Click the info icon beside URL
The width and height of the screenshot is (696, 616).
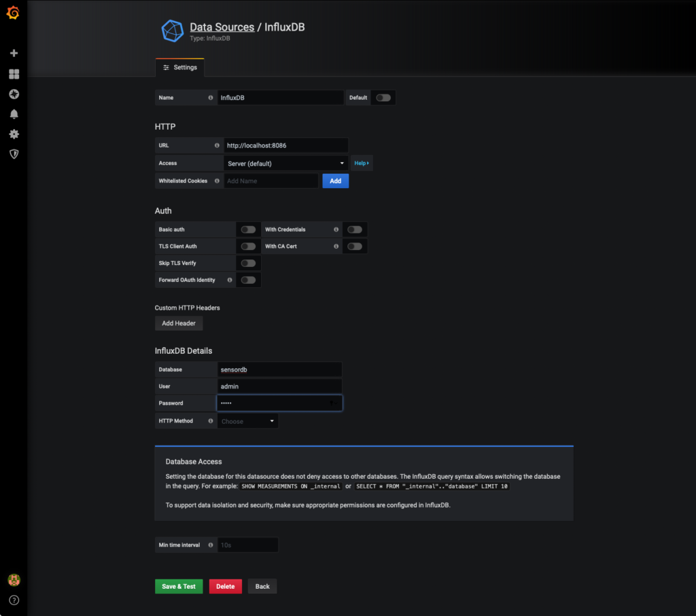[x=217, y=145]
